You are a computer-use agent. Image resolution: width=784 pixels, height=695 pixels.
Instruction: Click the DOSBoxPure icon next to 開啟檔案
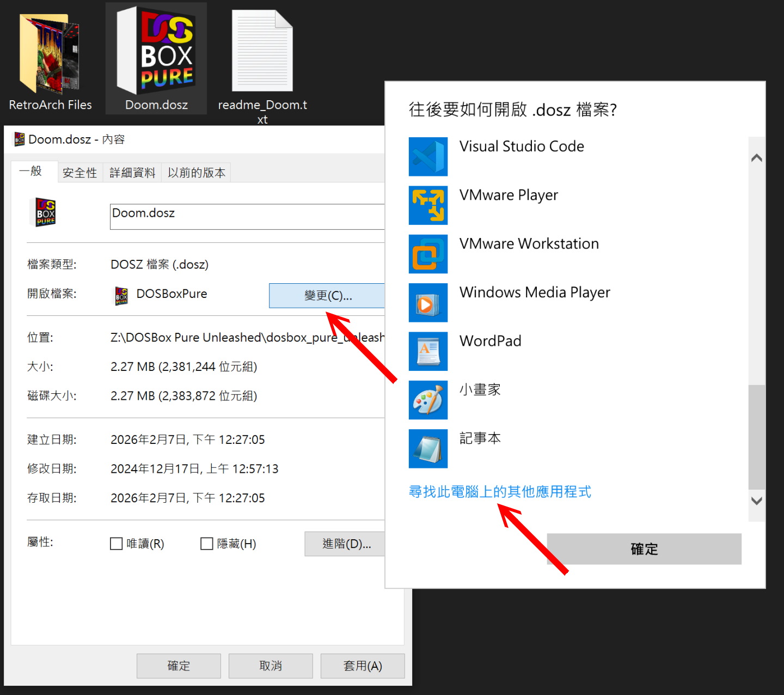[x=121, y=294]
